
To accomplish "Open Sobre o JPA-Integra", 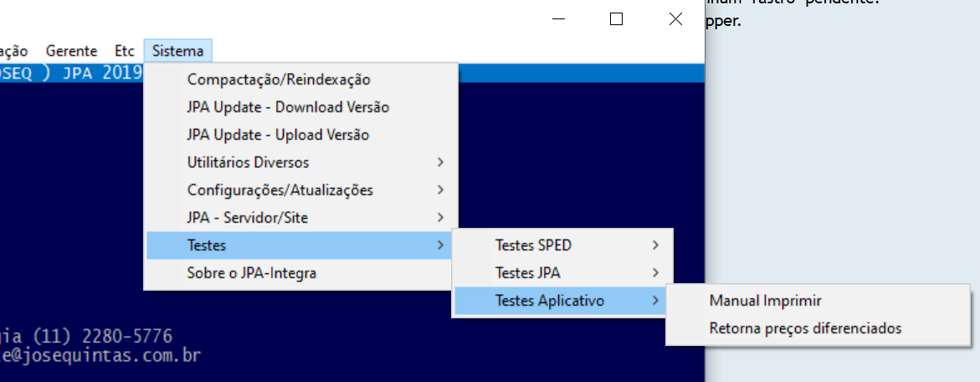I will pos(252,273).
